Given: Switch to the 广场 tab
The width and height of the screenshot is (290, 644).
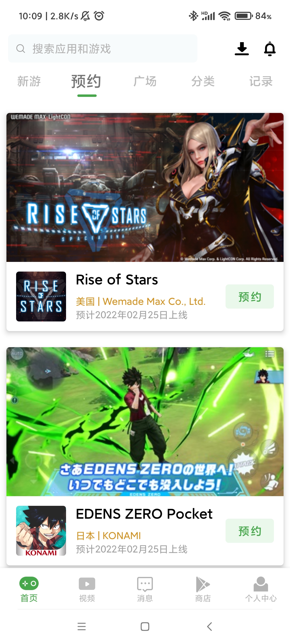Looking at the screenshot, I should coord(145,81).
